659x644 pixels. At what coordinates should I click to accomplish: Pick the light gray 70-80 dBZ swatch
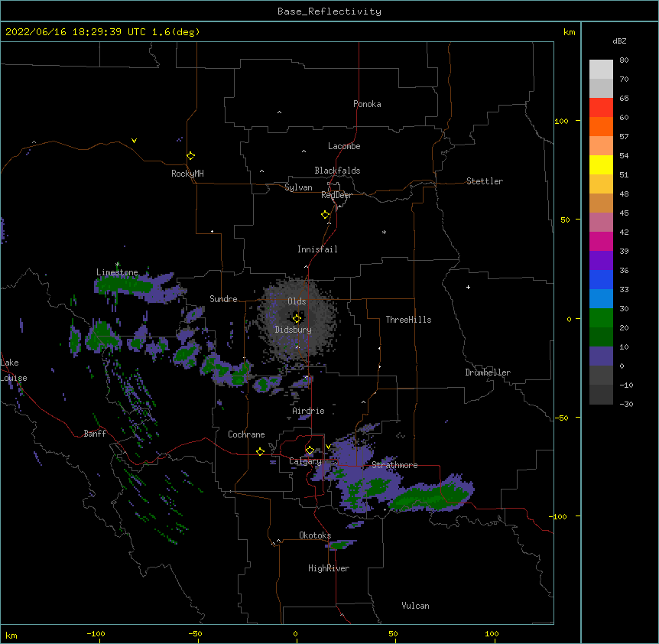tap(601, 70)
